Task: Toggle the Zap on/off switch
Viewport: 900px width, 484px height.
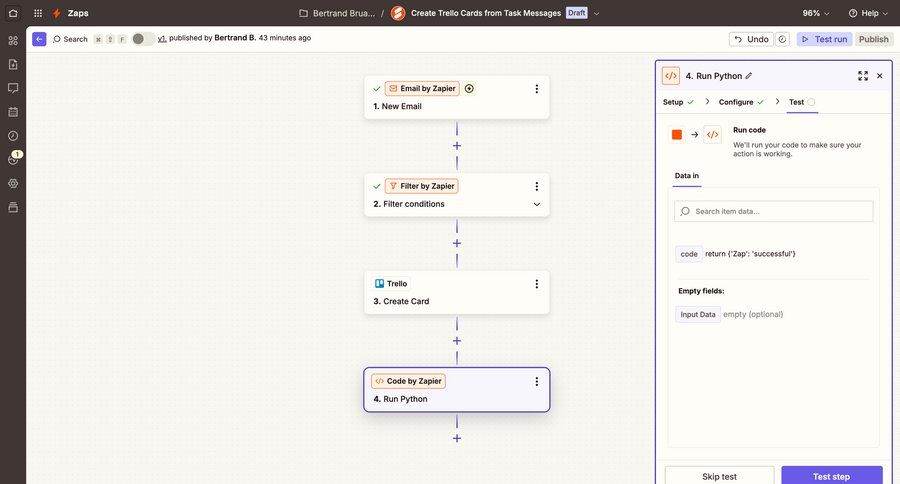Action: point(142,39)
